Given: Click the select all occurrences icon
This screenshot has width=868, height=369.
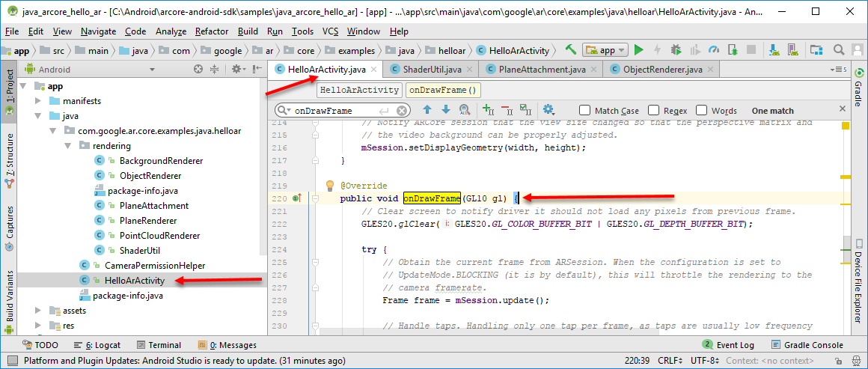Looking at the screenshot, I should coord(525,110).
